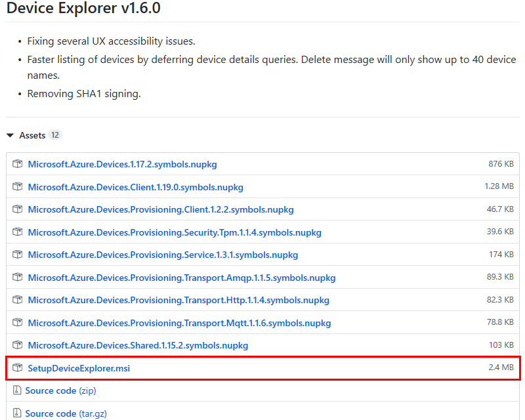Click package icon beside Provisioning.Service.1.3.1.symbols.nupkg
The width and height of the screenshot is (525, 420).
[18, 255]
